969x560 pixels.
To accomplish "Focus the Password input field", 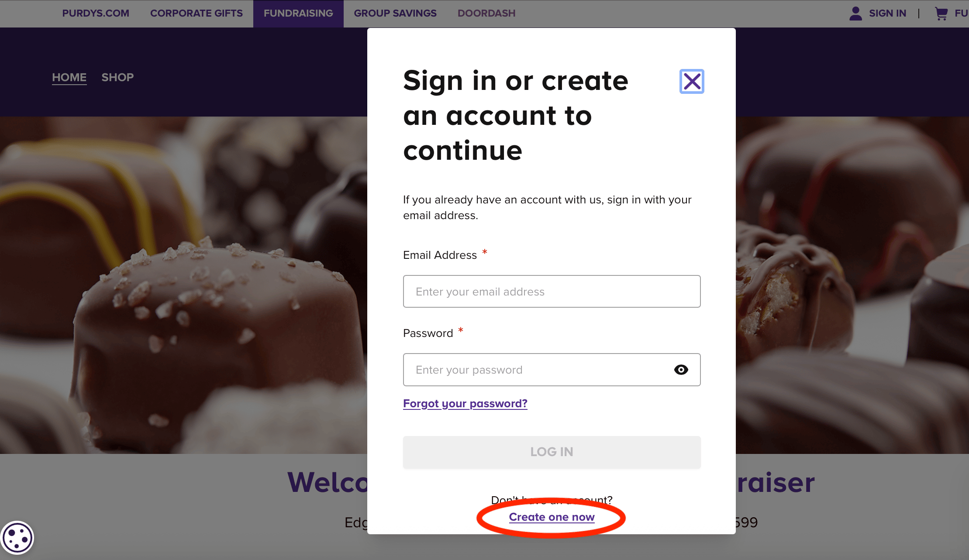I will [x=537, y=370].
